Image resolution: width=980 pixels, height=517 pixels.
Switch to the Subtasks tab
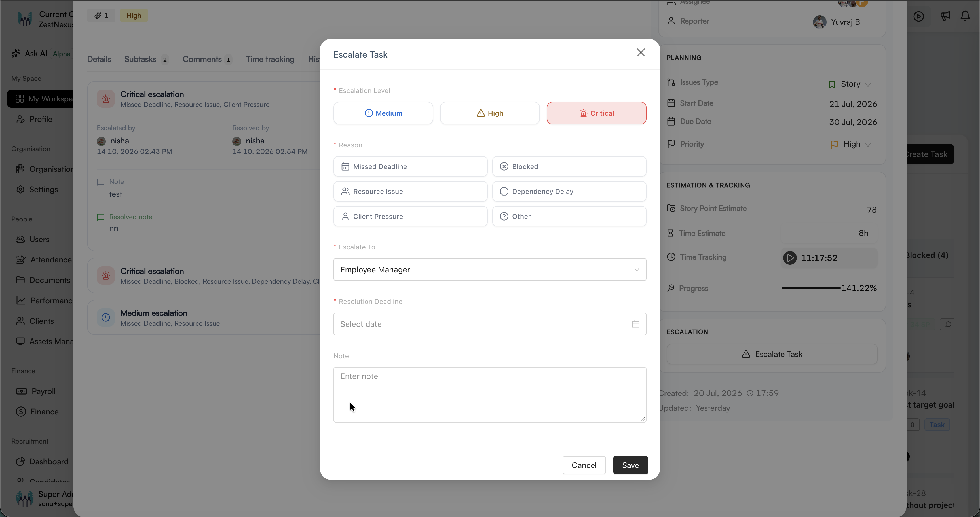coord(146,59)
